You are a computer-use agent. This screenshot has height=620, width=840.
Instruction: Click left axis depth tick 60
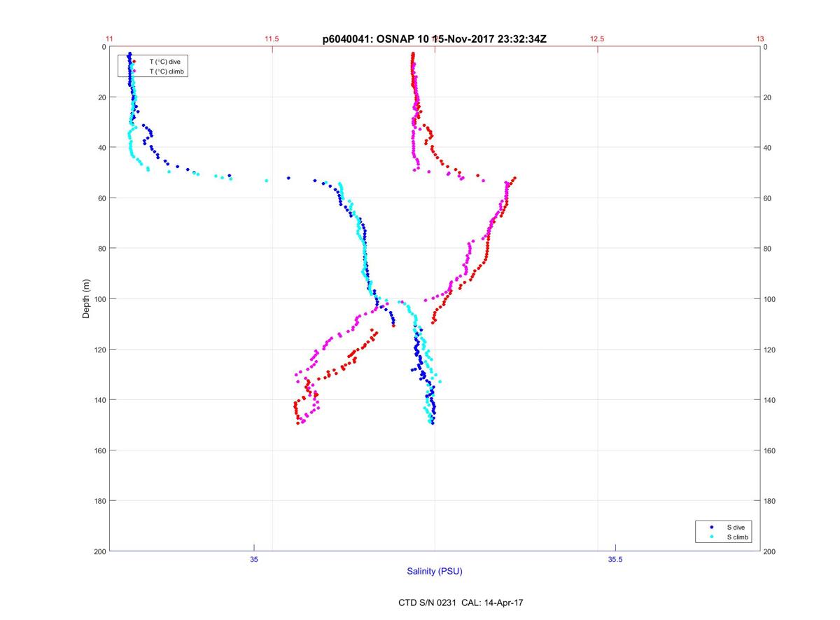click(x=101, y=198)
